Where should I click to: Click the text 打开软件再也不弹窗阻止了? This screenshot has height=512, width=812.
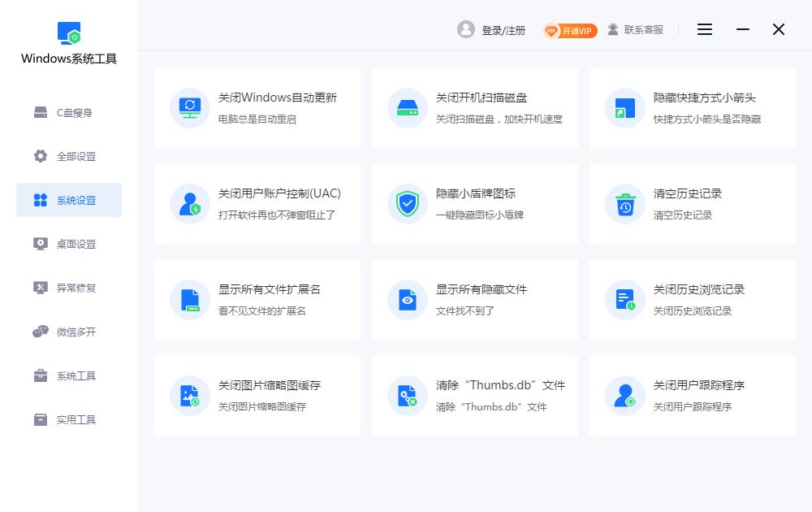point(277,215)
